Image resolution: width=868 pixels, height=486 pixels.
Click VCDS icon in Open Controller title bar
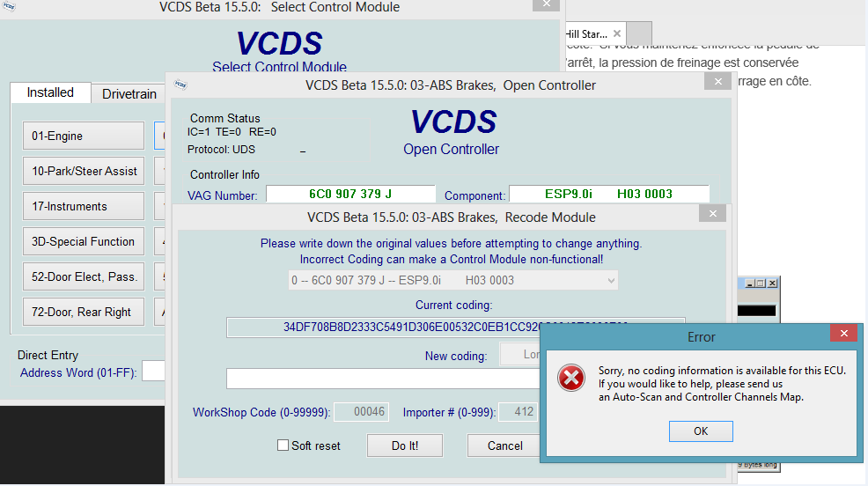[180, 85]
